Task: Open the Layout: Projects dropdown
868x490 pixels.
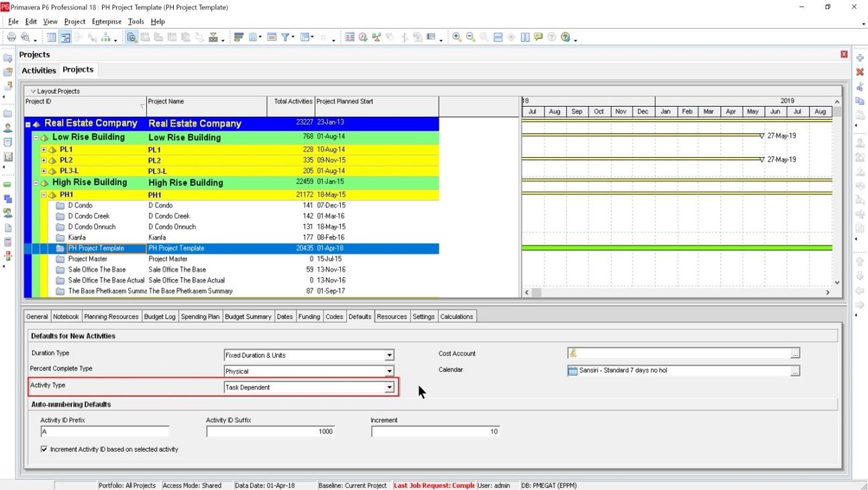Action: pos(55,91)
